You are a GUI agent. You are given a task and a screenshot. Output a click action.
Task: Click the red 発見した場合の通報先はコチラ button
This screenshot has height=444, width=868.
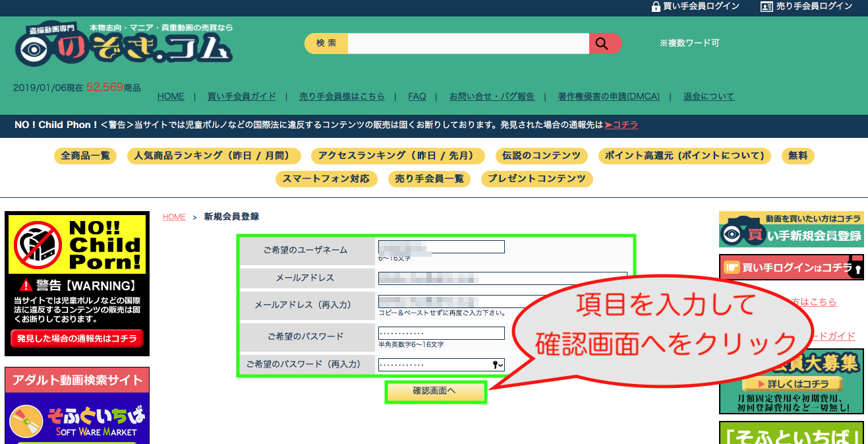pos(77,338)
